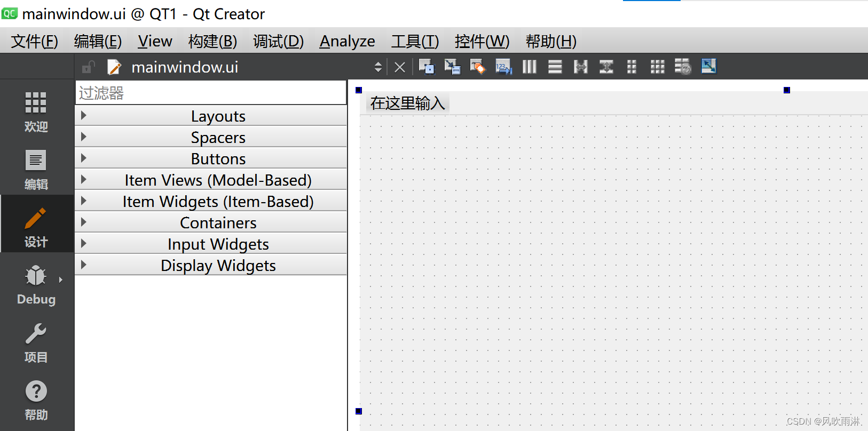Click the form's bottom-left resize handle
This screenshot has width=868, height=431.
click(x=359, y=411)
